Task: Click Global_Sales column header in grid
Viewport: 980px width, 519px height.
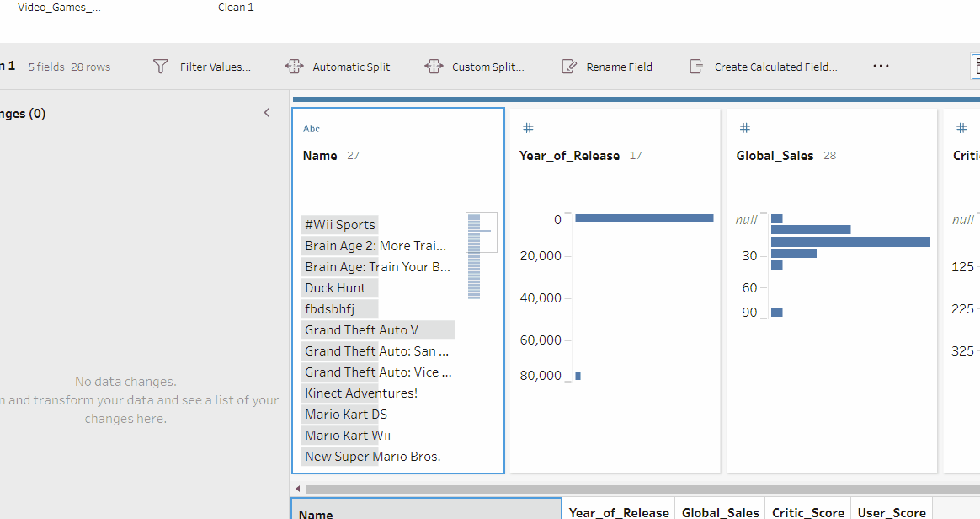Action: point(720,508)
